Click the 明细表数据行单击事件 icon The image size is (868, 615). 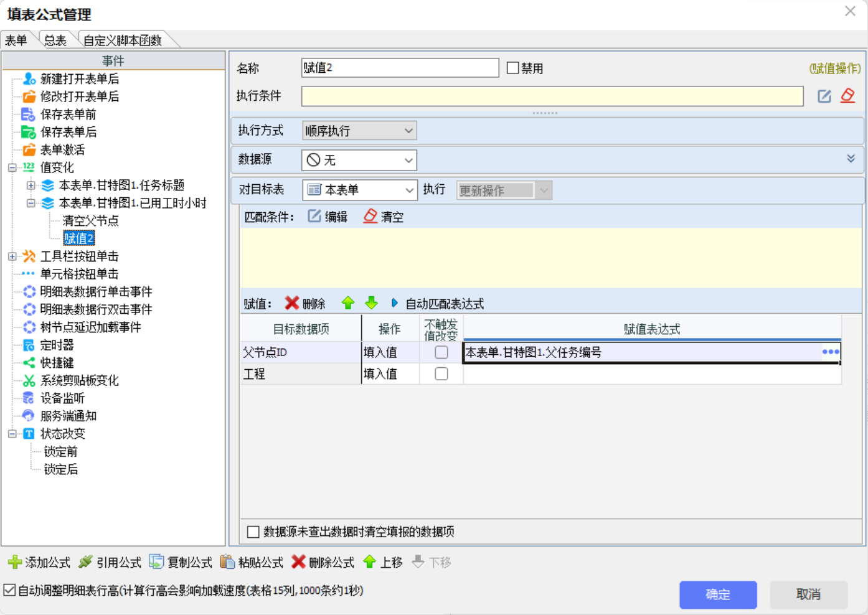click(29, 291)
